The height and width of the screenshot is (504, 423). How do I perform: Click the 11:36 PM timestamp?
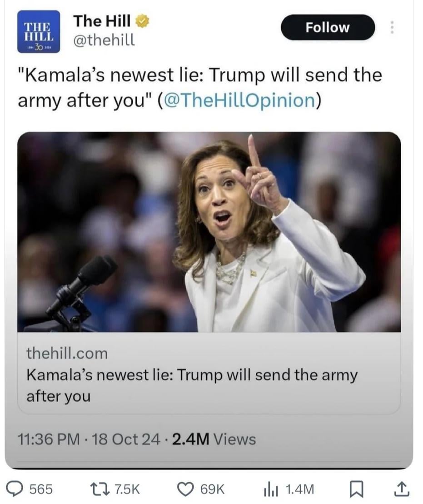[x=49, y=439]
